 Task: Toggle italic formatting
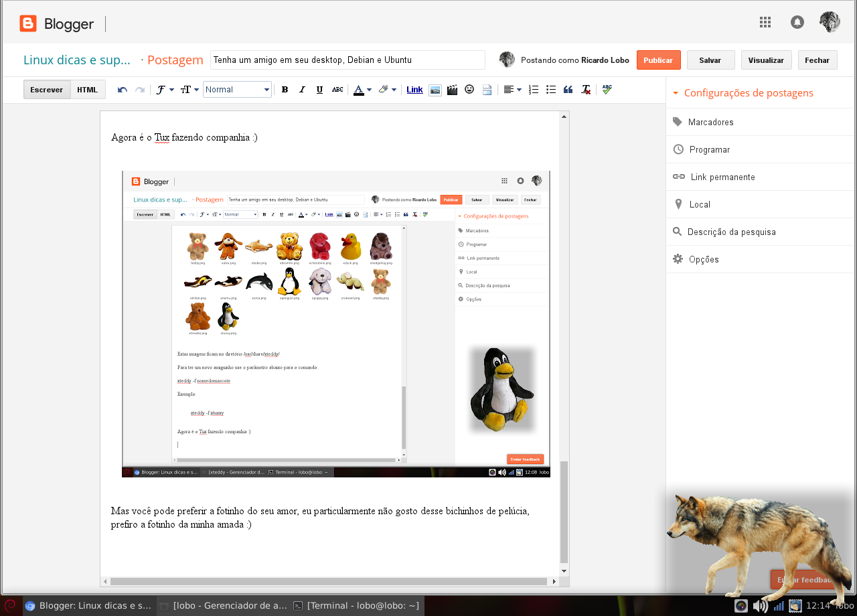(x=302, y=90)
